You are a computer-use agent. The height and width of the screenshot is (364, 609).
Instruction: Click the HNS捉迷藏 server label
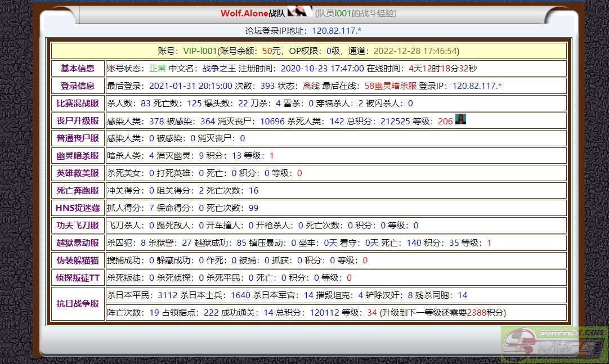[78, 208]
